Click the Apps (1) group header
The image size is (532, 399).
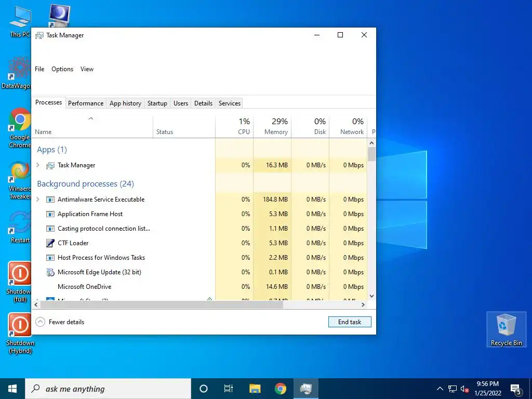coord(52,150)
